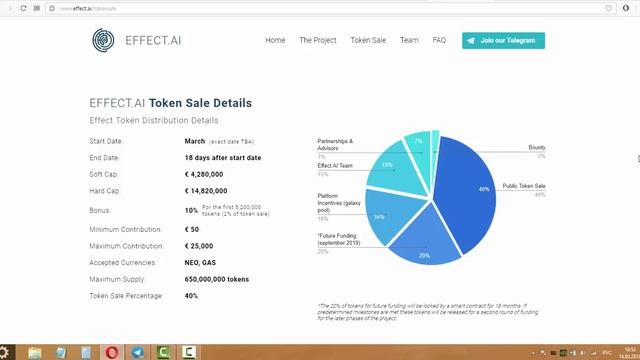Screen dimensions: 640x360
Task: Open the white Camtasia recorder taskbar icon
Action: pos(189,352)
